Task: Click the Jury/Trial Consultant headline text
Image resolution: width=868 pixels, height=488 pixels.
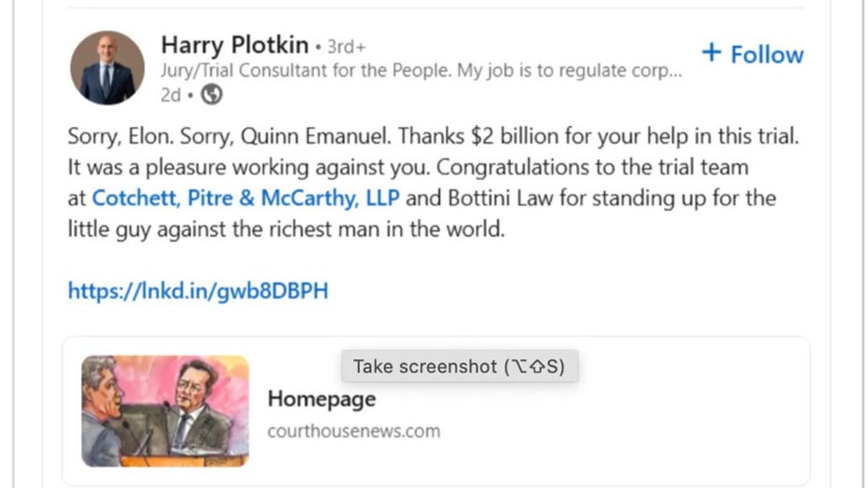Action: [x=420, y=72]
